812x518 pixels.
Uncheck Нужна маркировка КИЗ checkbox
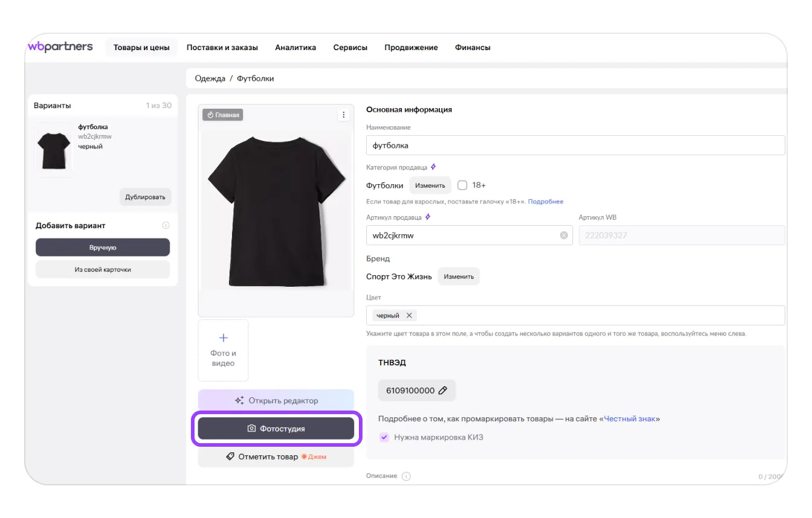[x=384, y=437]
